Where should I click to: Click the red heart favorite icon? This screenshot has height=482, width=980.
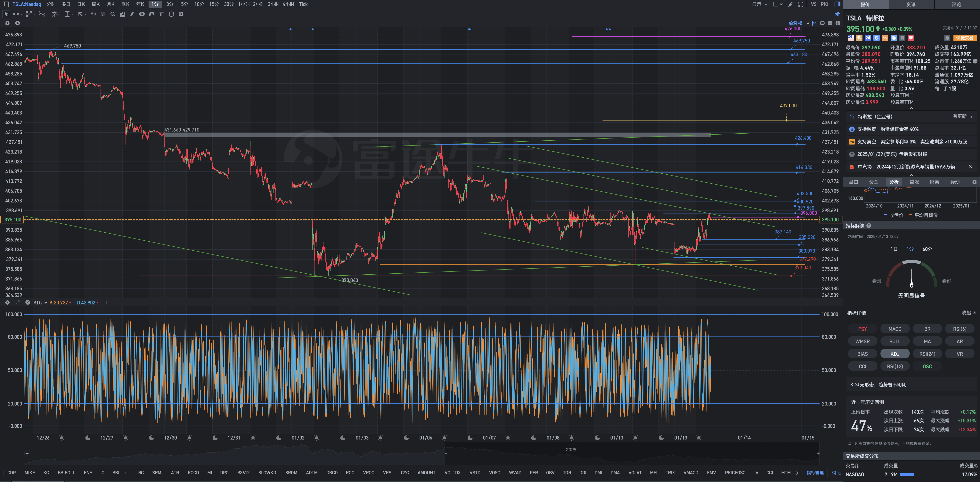(x=911, y=38)
